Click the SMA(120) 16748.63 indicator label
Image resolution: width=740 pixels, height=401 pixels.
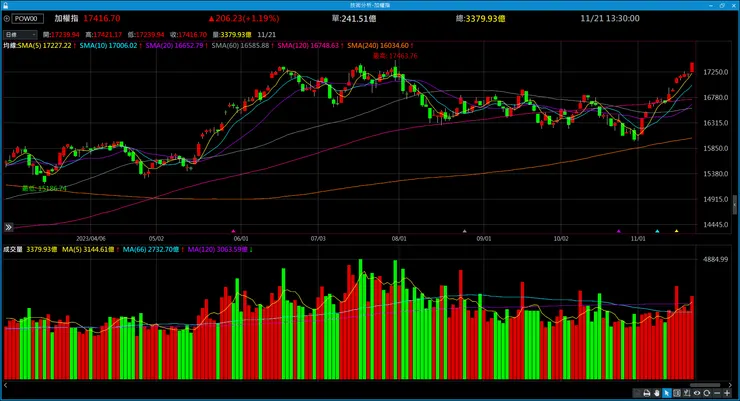tap(310, 46)
